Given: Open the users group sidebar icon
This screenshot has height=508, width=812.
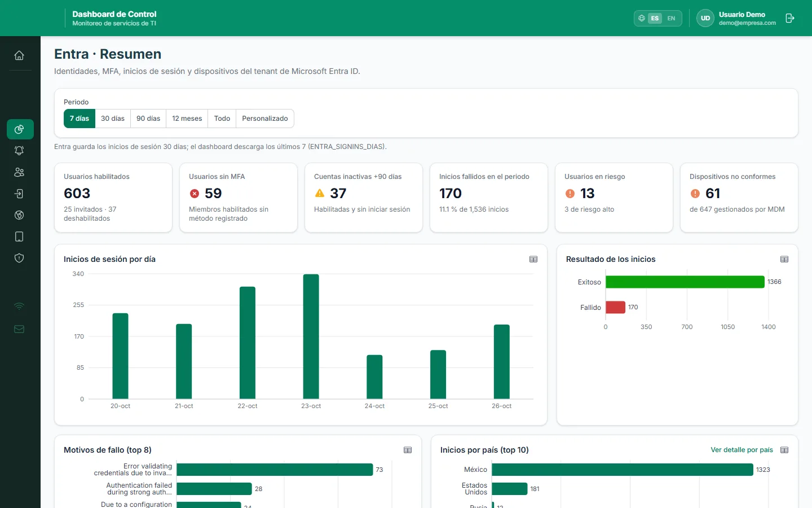Looking at the screenshot, I should click(x=19, y=172).
